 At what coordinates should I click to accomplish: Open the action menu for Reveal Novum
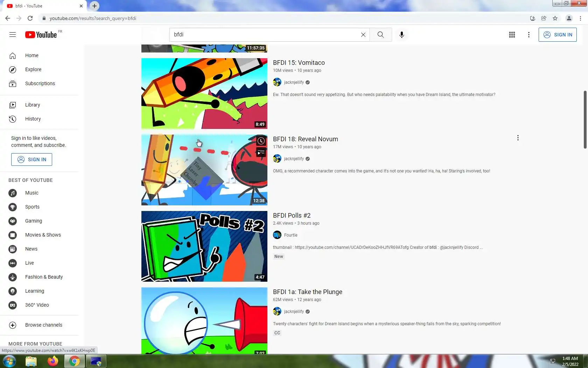(x=518, y=138)
